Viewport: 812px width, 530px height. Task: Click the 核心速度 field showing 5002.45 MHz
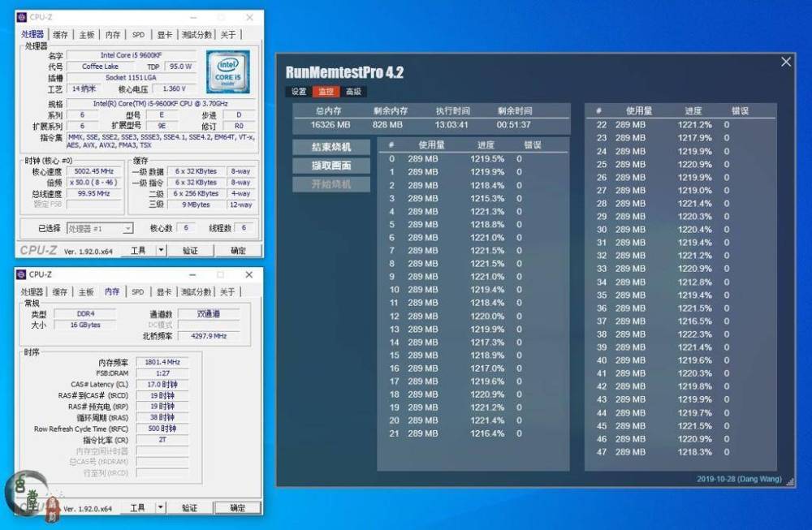point(93,171)
